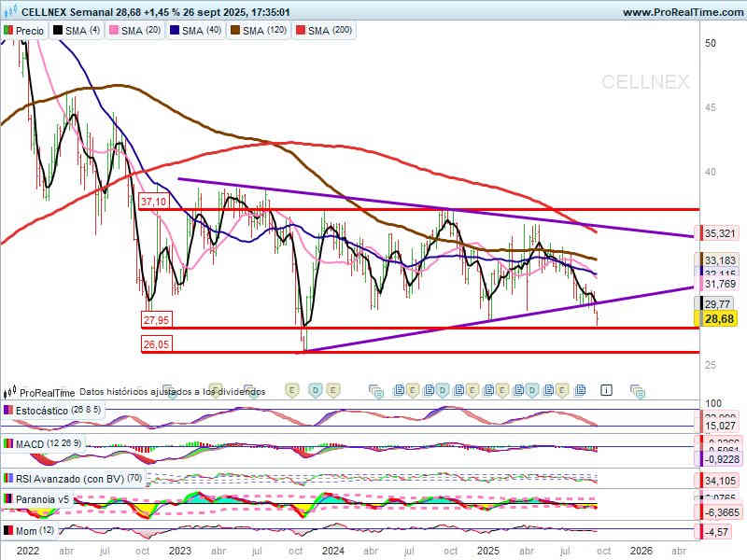This screenshot has width=747, height=560.
Task: Click the D dividend marker under April 2025
Action: coord(532,391)
